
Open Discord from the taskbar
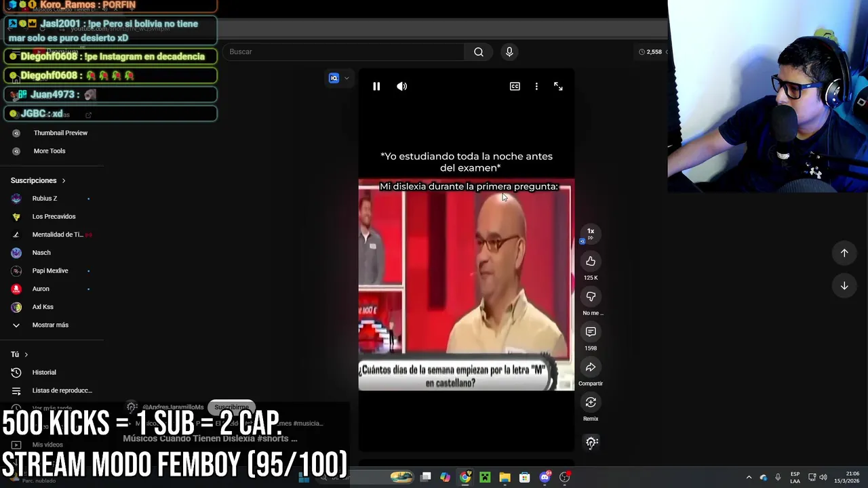[545, 477]
